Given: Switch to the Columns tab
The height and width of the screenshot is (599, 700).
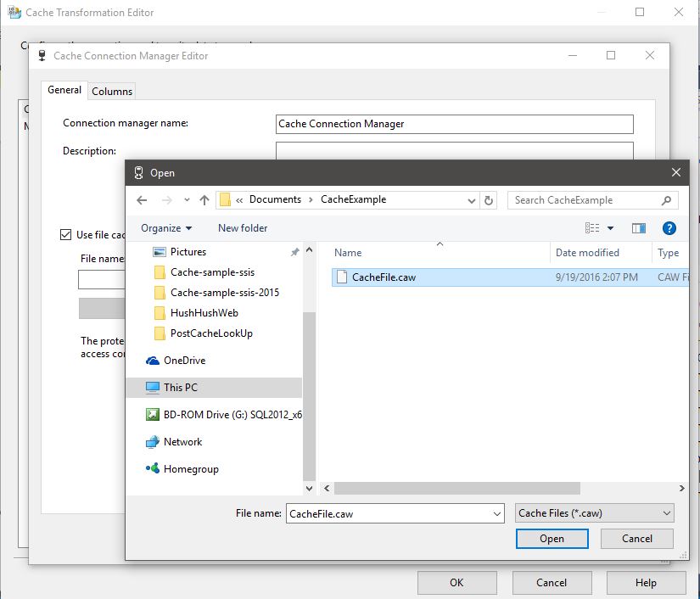Looking at the screenshot, I should pyautogui.click(x=112, y=91).
